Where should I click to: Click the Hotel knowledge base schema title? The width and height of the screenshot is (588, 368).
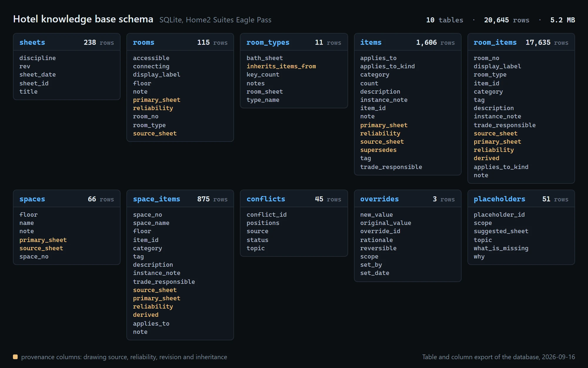pyautogui.click(x=83, y=19)
